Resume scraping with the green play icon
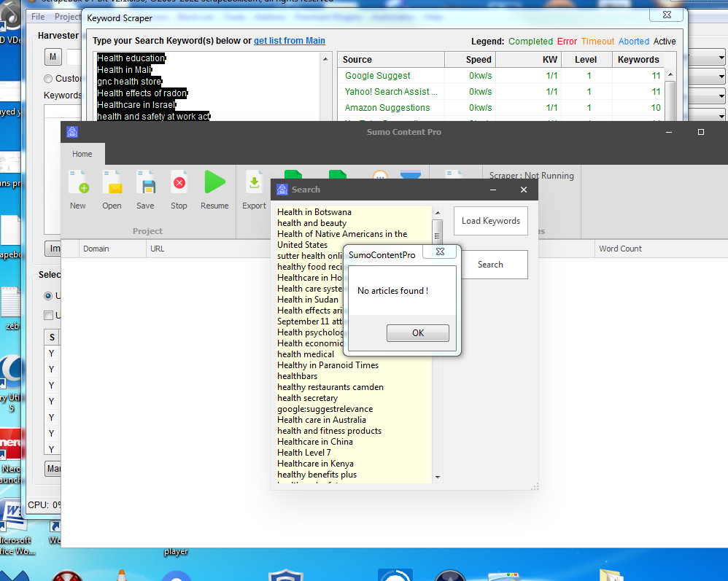Viewport: 728px width, 581px height. click(214, 190)
